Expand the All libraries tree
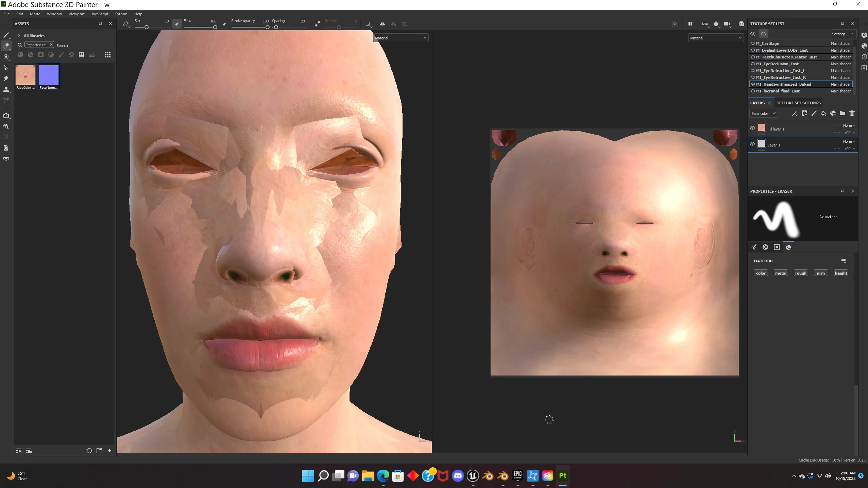The height and width of the screenshot is (488, 868). coord(19,35)
